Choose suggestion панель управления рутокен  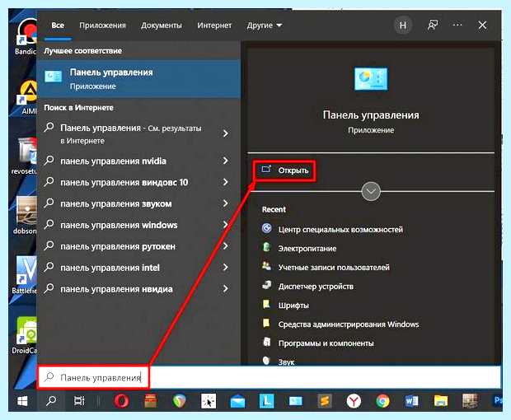(118, 246)
